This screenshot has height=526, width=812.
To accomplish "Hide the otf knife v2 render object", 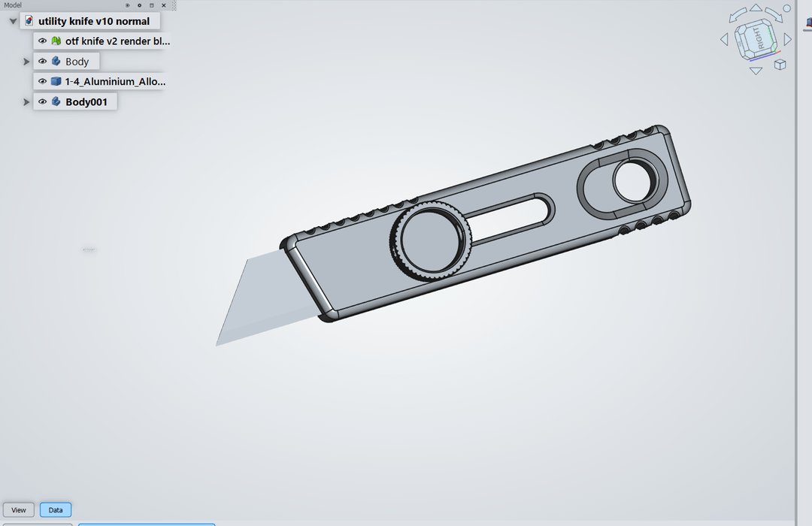I will tap(43, 41).
